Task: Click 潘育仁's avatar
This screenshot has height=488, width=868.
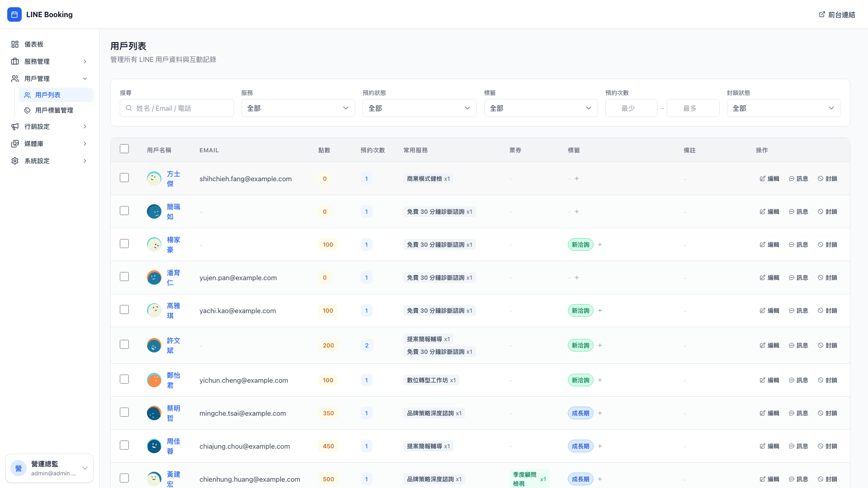Action: click(x=154, y=277)
